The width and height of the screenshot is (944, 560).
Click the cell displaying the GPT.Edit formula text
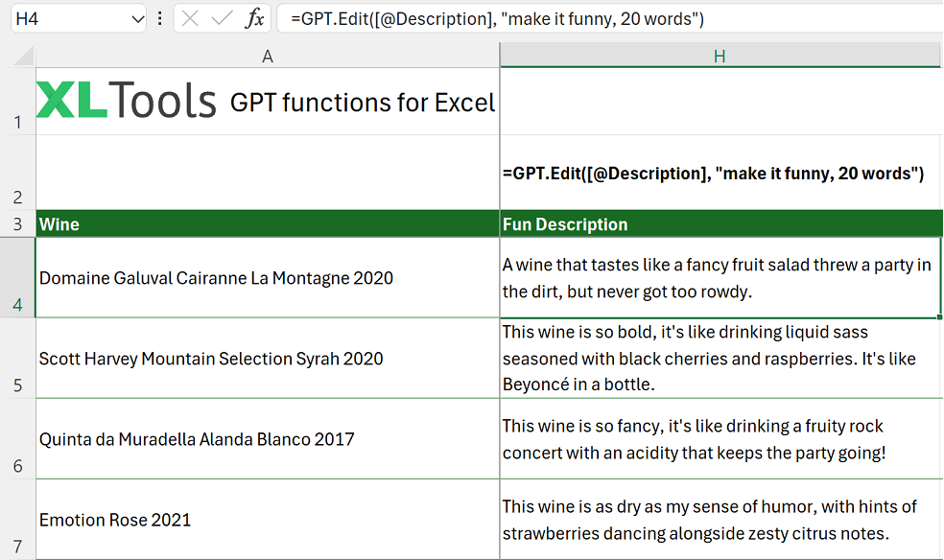coord(720,175)
